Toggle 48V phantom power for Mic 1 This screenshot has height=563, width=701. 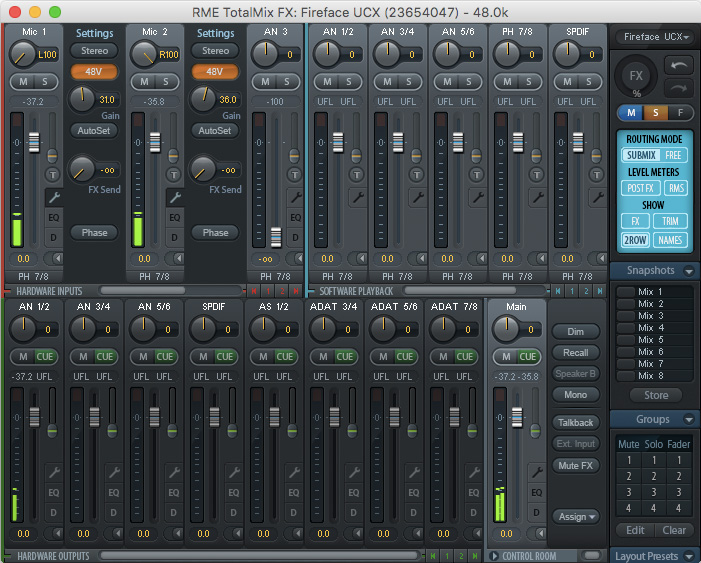click(x=94, y=71)
